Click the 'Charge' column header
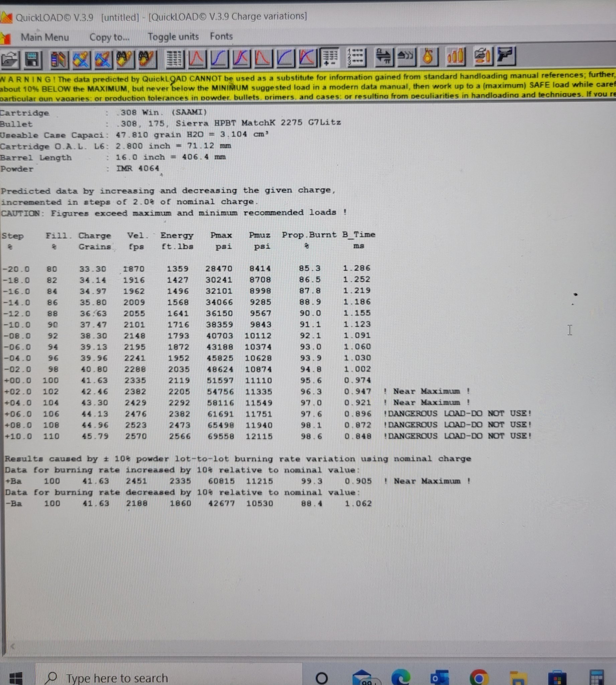 coord(95,235)
